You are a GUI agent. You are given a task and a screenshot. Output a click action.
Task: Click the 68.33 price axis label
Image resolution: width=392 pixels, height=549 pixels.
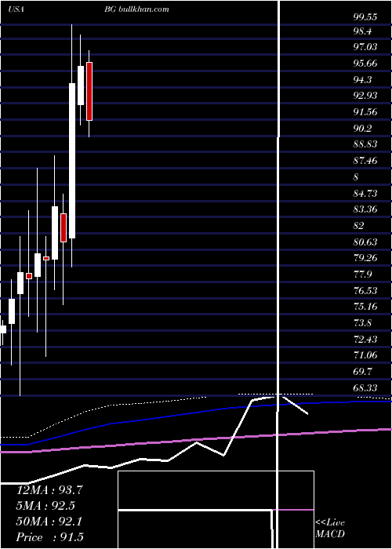365,388
